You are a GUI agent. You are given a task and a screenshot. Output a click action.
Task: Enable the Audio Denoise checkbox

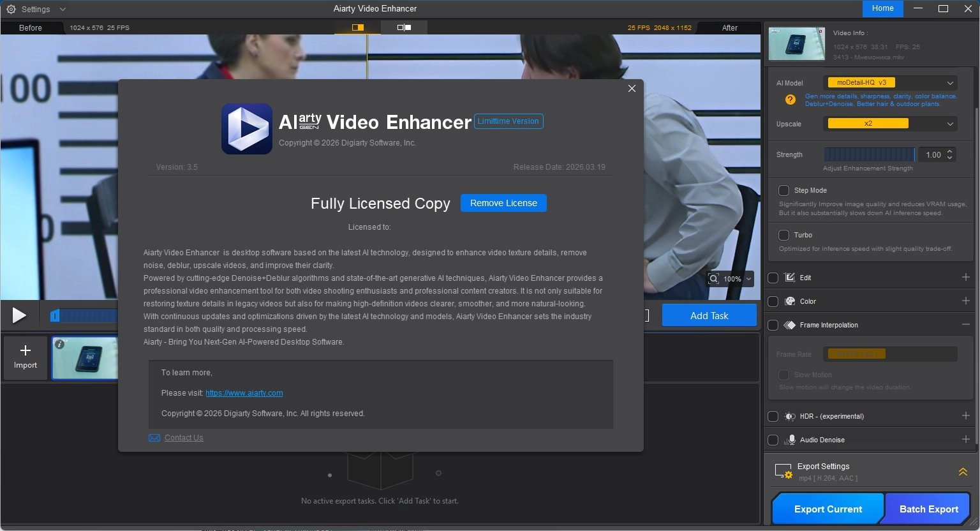[x=773, y=440]
